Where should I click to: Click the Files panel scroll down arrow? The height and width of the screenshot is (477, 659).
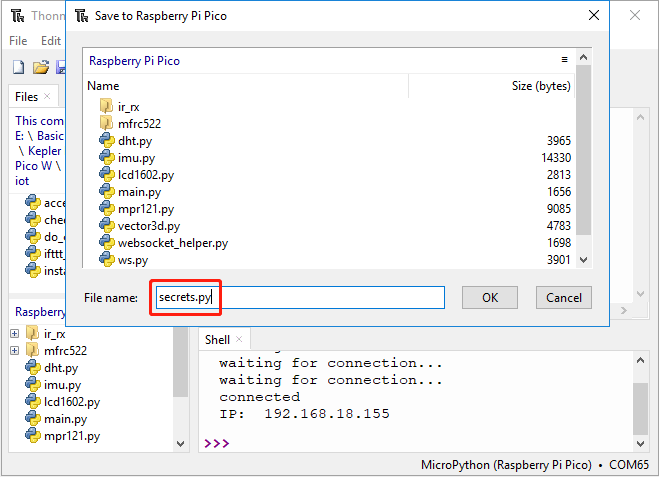(180, 443)
